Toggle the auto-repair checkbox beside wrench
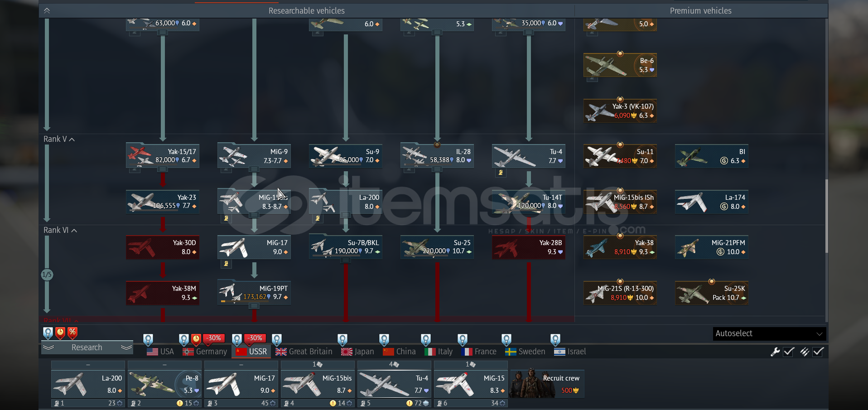This screenshot has width=868, height=410. click(x=789, y=352)
